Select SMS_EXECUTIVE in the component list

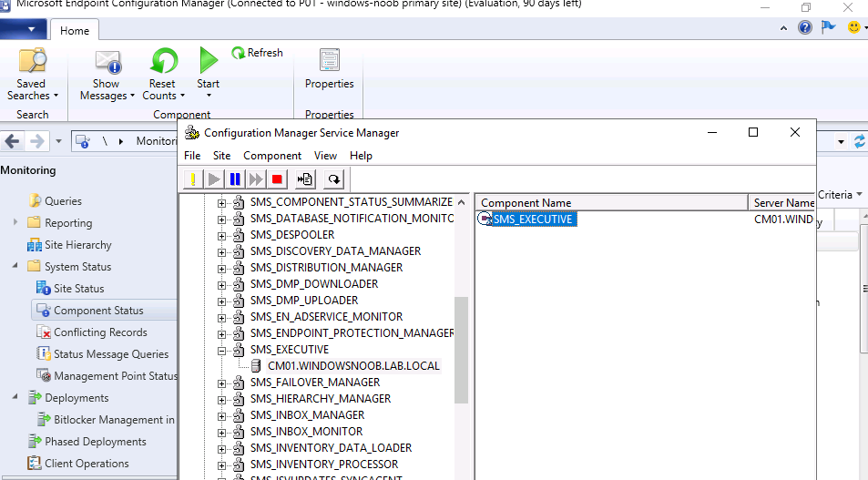point(533,220)
